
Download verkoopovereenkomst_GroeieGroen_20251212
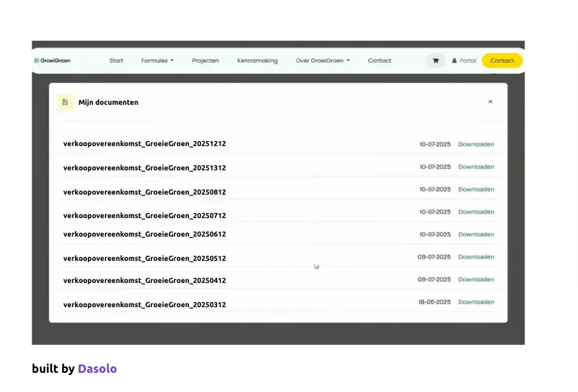click(x=476, y=144)
